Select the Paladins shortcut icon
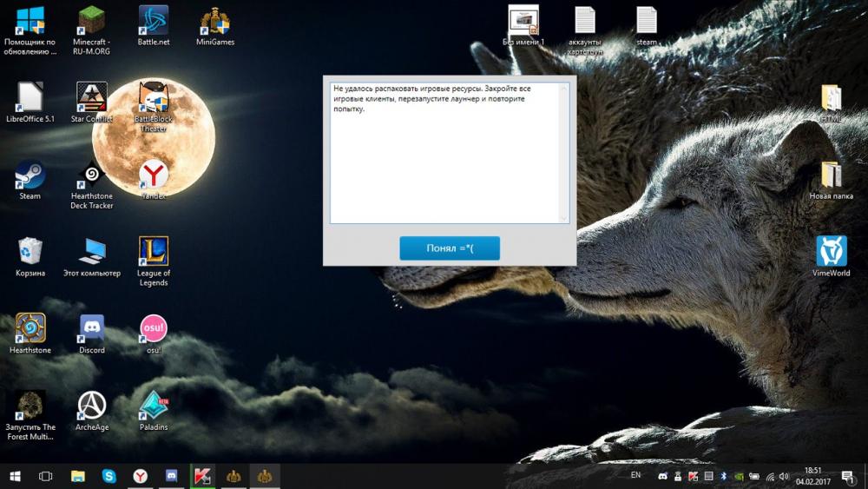The height and width of the screenshot is (489, 868). 154,406
